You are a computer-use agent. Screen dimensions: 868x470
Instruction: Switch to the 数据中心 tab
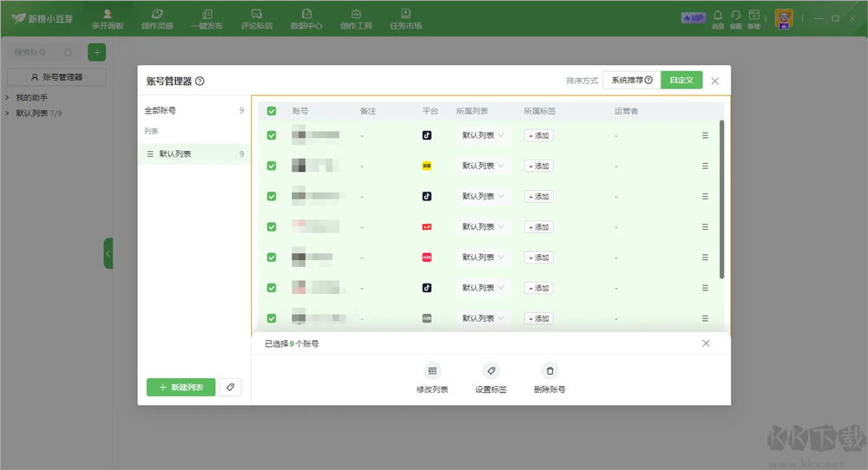point(306,19)
